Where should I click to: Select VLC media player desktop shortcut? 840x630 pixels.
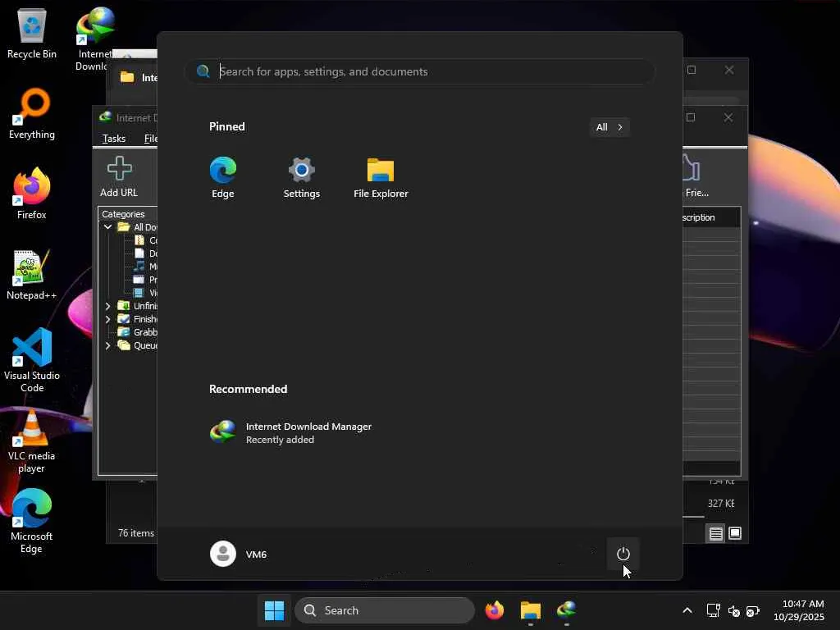pos(32,441)
